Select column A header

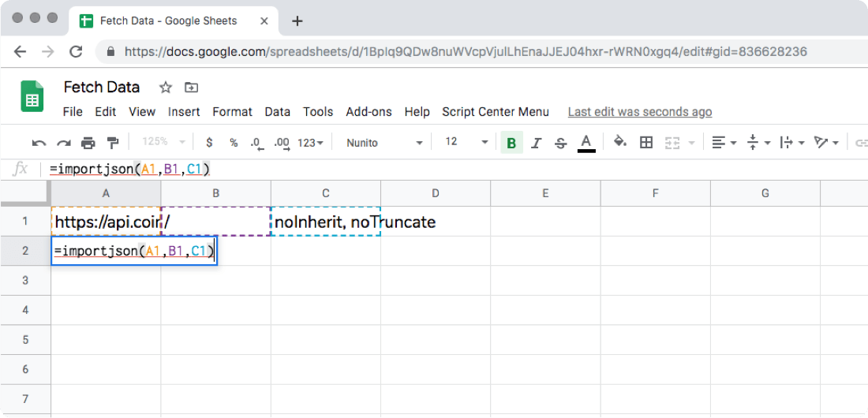(106, 192)
